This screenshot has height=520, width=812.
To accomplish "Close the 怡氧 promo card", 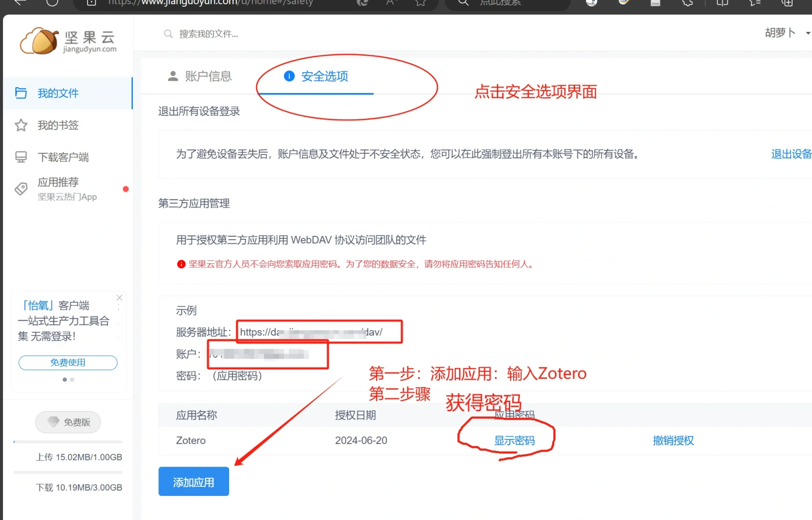I will click(119, 298).
